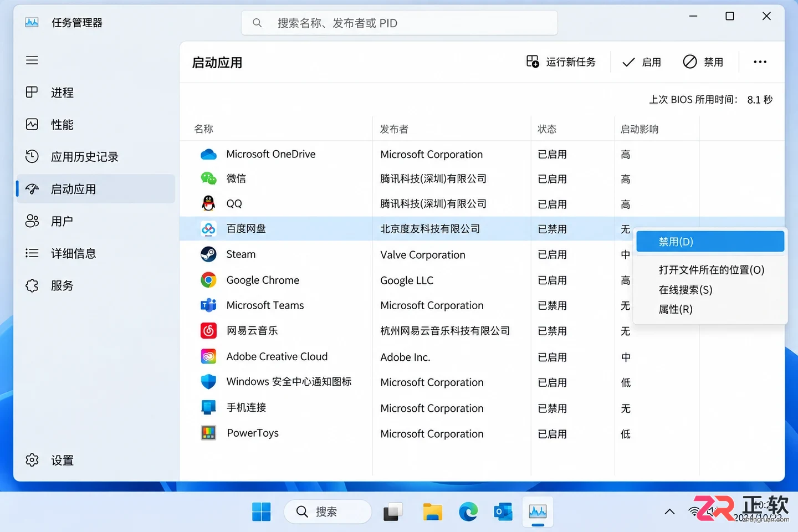Screen dimensions: 798x532
Task: Focus the 搜索名称、发布者或 PID field
Action: pyautogui.click(x=400, y=23)
